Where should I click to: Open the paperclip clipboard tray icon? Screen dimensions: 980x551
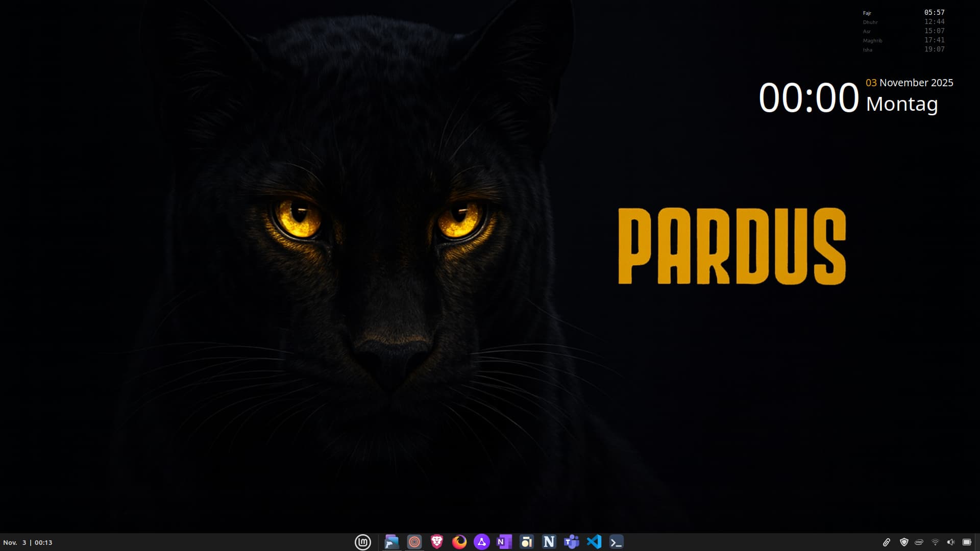point(887,542)
